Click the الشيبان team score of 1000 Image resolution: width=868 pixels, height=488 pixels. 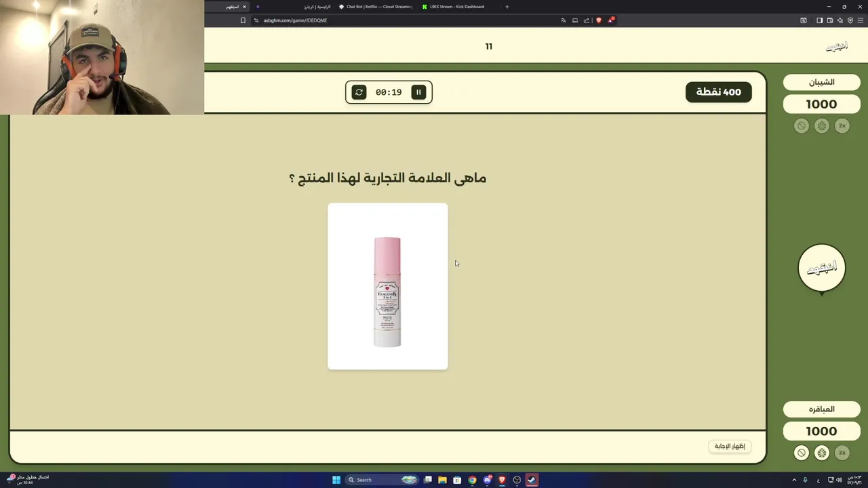pos(821,104)
